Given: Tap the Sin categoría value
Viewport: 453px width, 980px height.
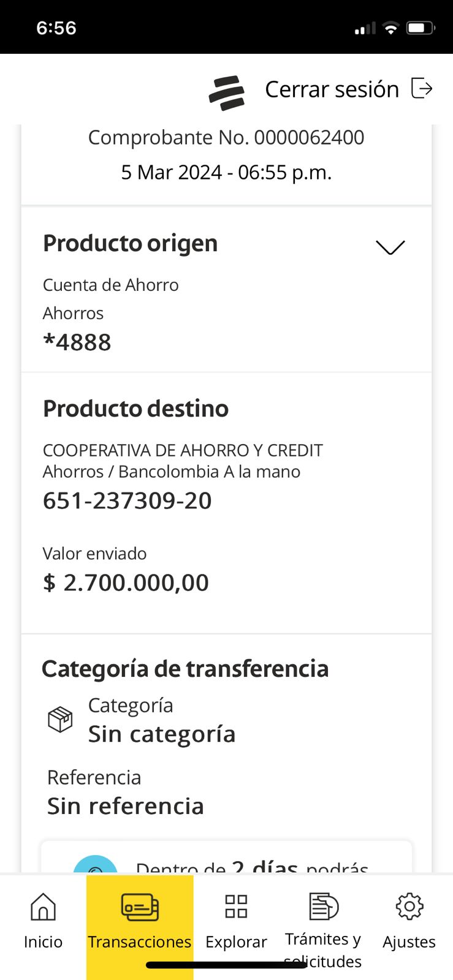Looking at the screenshot, I should pyautogui.click(x=162, y=734).
